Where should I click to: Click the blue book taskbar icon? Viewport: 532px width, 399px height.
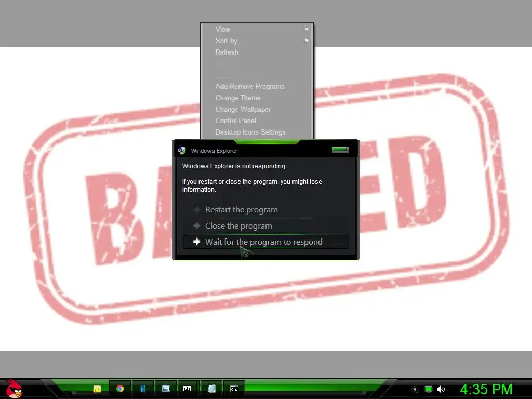[143, 389]
